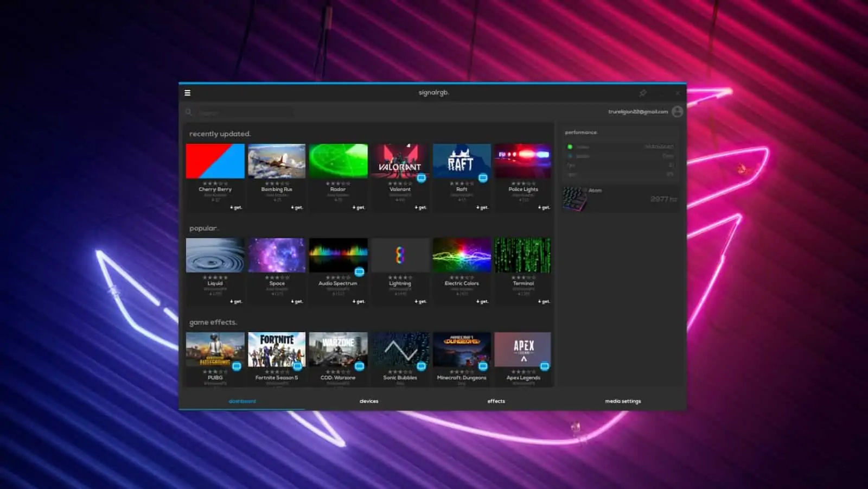This screenshot has width=868, height=489.
Task: Go to the media settings tab
Action: pos(623,401)
